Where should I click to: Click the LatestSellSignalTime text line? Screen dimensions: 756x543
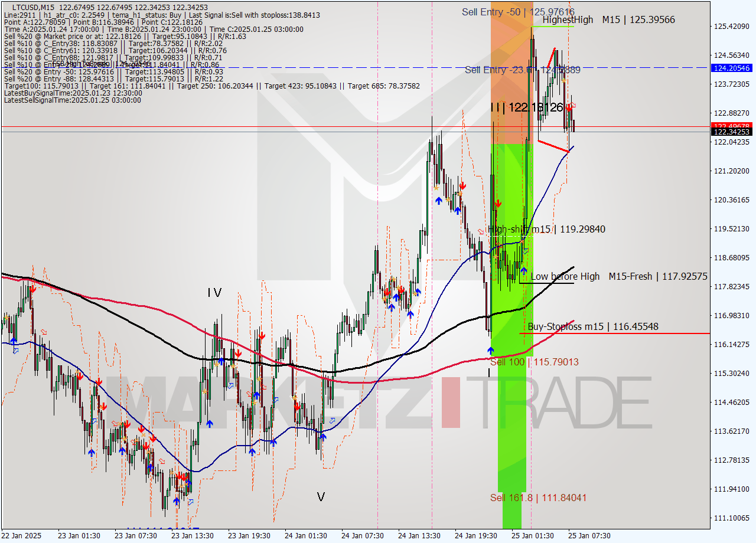click(x=72, y=100)
